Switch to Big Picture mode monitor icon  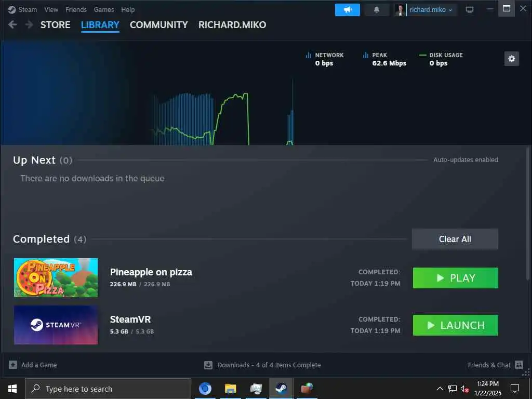pyautogui.click(x=470, y=10)
